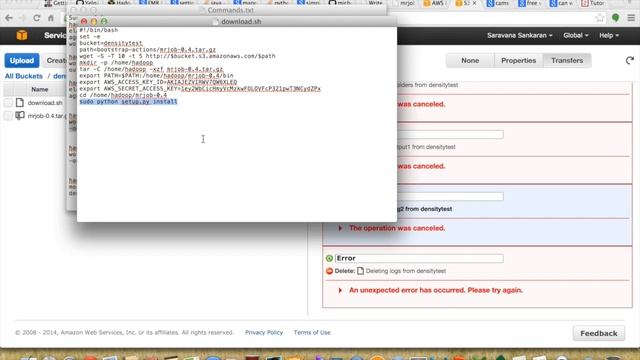Switch to the AWS browser tab

tap(436, 3)
